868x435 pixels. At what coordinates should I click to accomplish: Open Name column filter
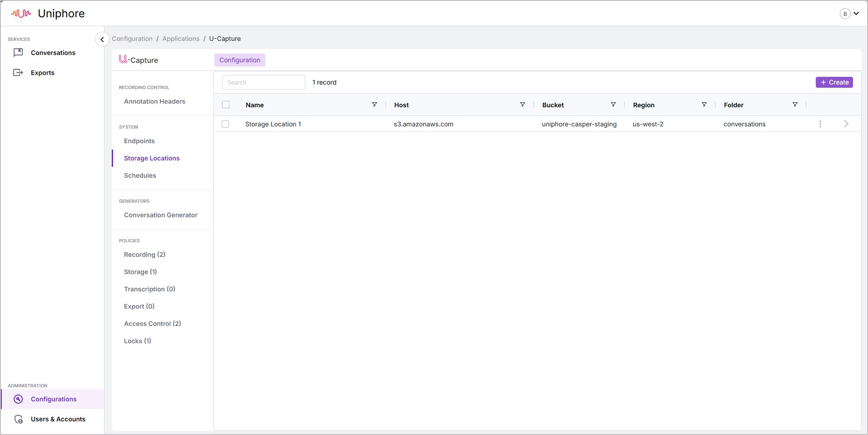pos(374,105)
